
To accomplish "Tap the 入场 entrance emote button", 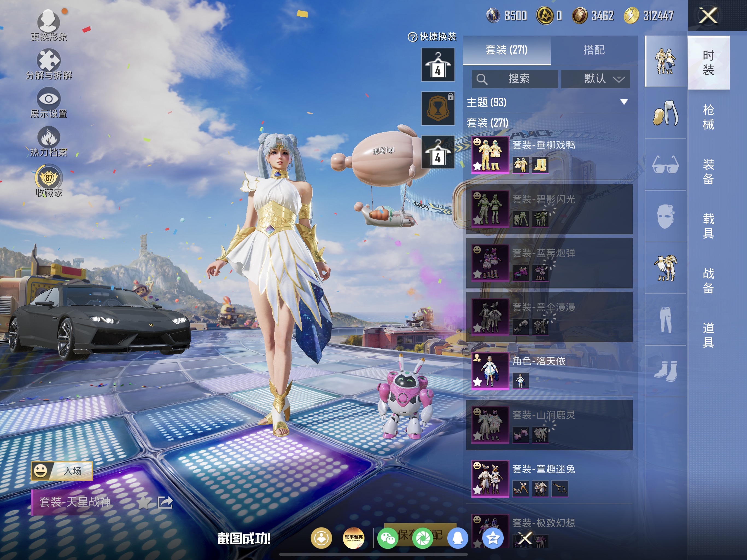I will 62,471.
